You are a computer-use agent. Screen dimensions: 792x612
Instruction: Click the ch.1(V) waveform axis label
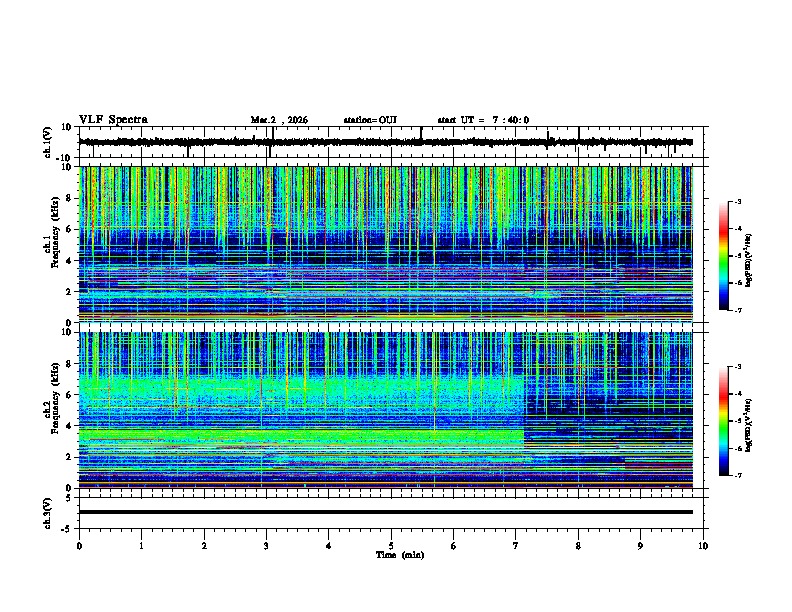click(x=49, y=142)
